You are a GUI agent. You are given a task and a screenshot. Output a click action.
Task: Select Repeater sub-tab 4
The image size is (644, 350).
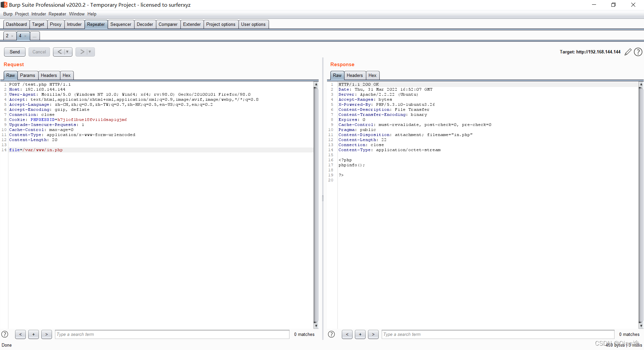tap(20, 36)
